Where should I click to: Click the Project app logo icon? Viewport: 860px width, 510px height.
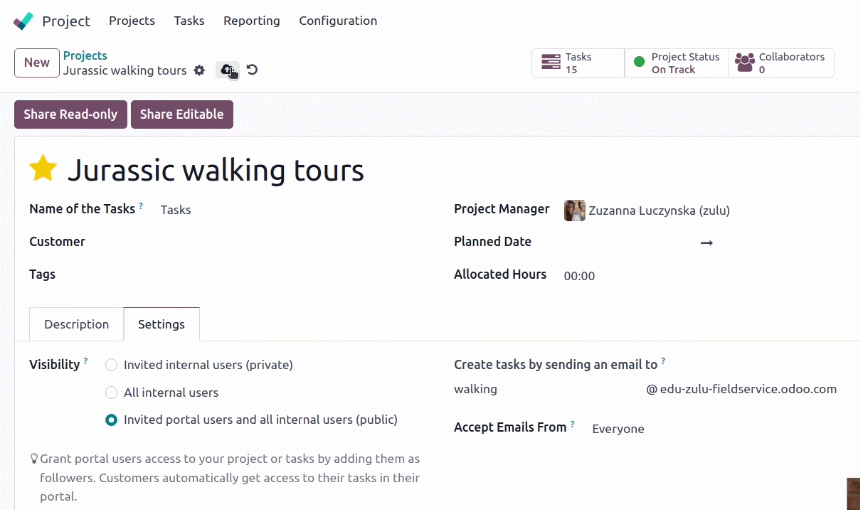23,21
